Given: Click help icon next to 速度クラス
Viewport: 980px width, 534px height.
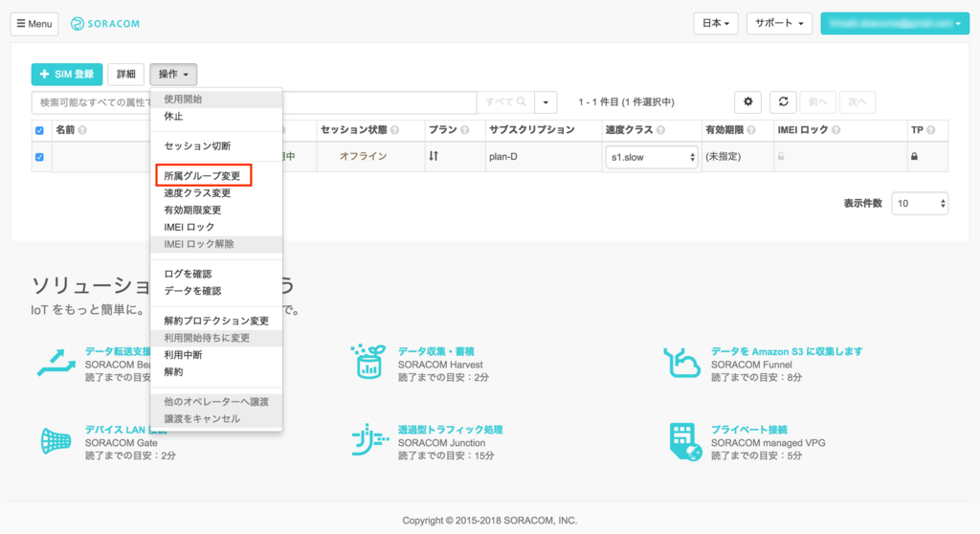Looking at the screenshot, I should (660, 130).
